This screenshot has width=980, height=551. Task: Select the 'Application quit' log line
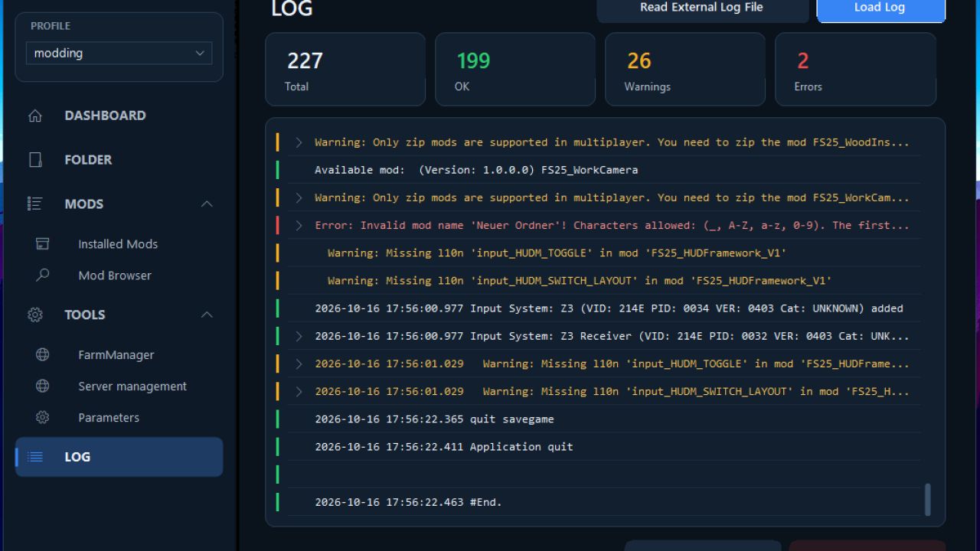point(599,447)
